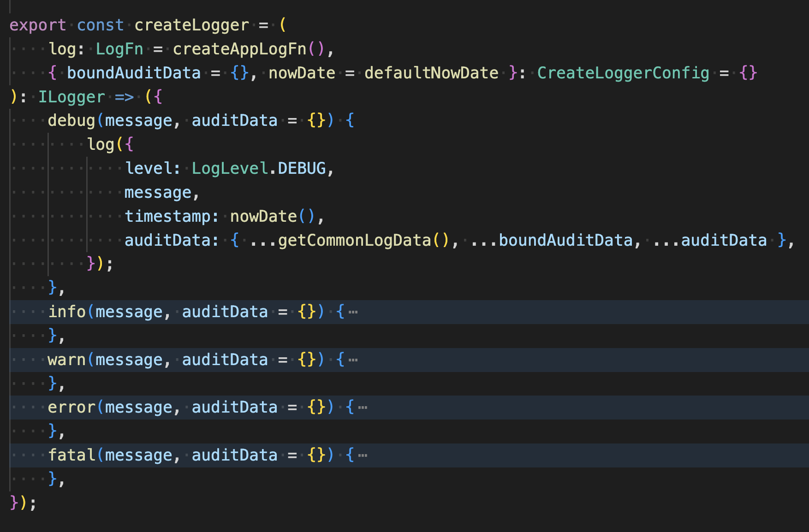Click the nowDate destructured parameter
Image resolution: width=809 pixels, height=532 pixels.
point(302,73)
